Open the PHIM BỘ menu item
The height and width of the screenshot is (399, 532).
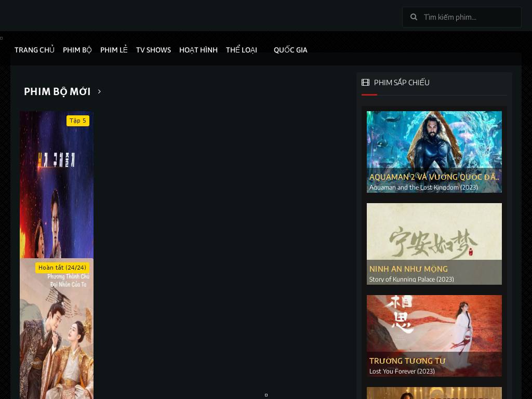pyautogui.click(x=77, y=50)
